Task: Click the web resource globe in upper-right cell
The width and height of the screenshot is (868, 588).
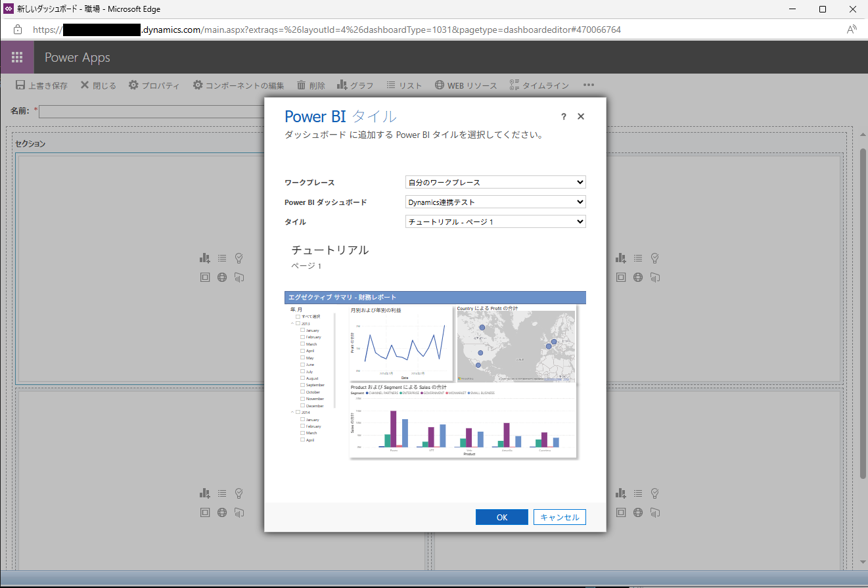Action: tap(637, 277)
